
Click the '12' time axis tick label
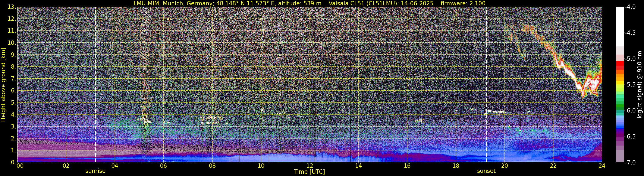click(310, 166)
